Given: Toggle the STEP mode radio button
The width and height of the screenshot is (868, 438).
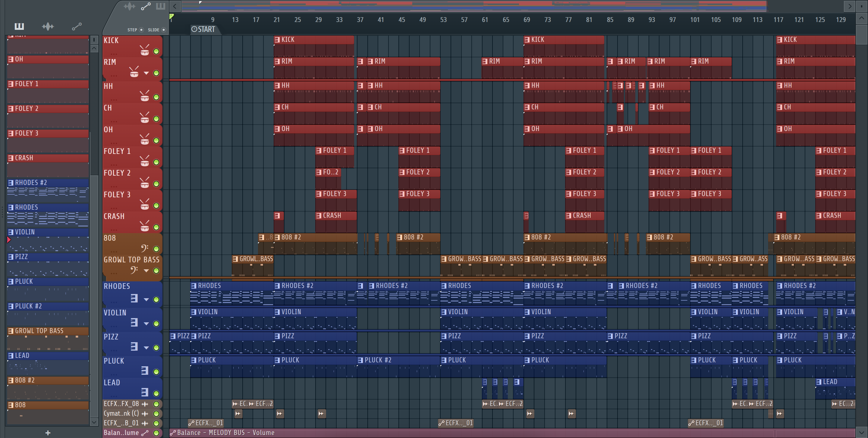Looking at the screenshot, I should point(141,30).
